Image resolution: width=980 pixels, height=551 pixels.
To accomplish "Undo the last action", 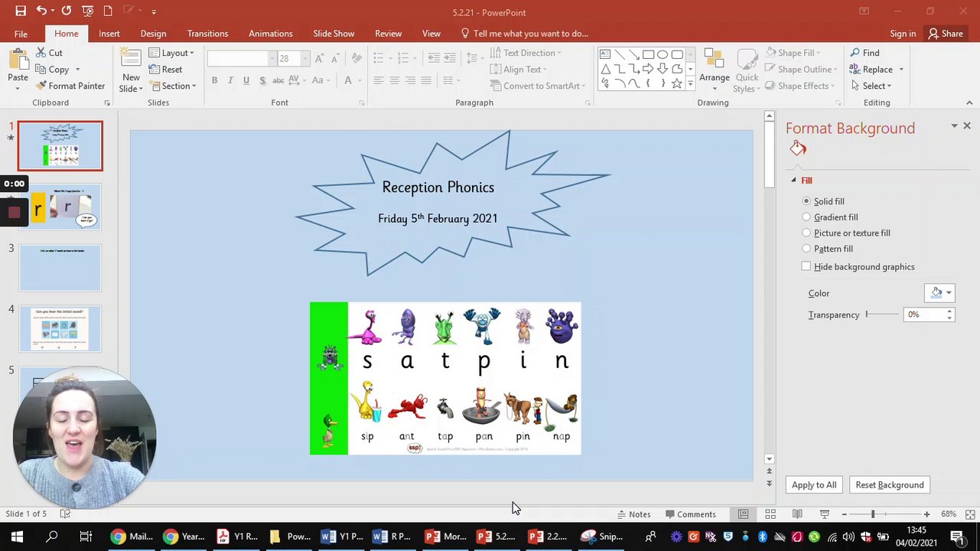I will [41, 11].
